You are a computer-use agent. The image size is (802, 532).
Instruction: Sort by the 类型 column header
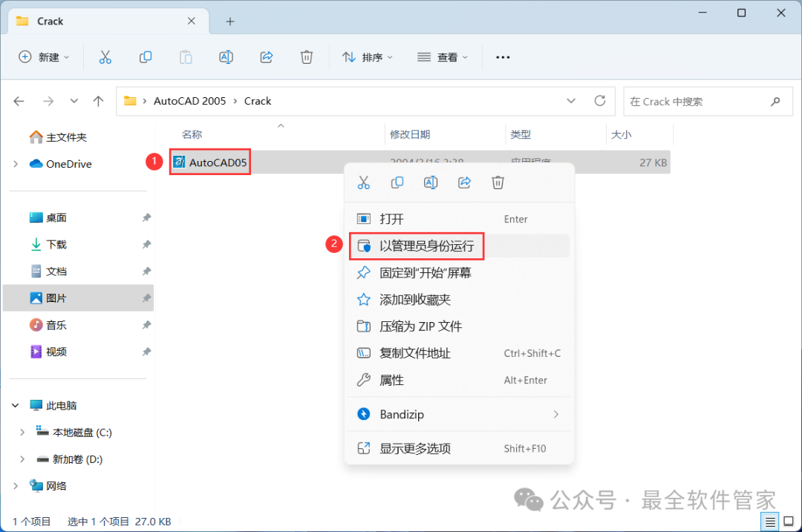[521, 134]
